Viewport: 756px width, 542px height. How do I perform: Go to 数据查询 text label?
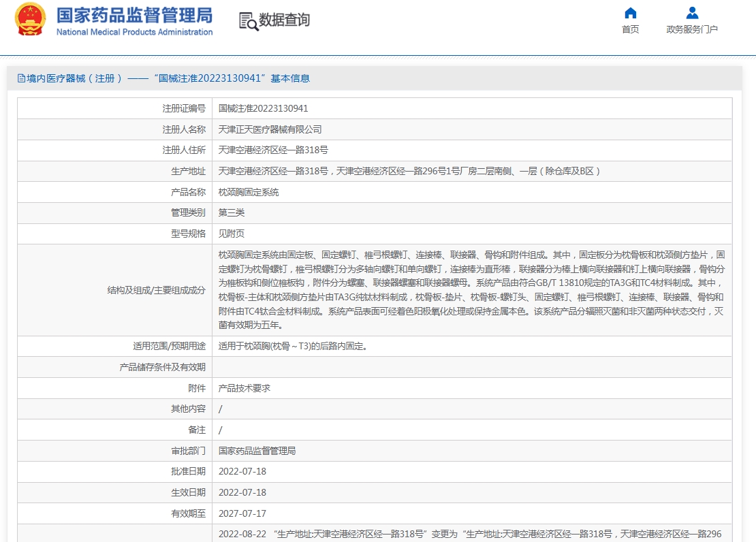(285, 20)
